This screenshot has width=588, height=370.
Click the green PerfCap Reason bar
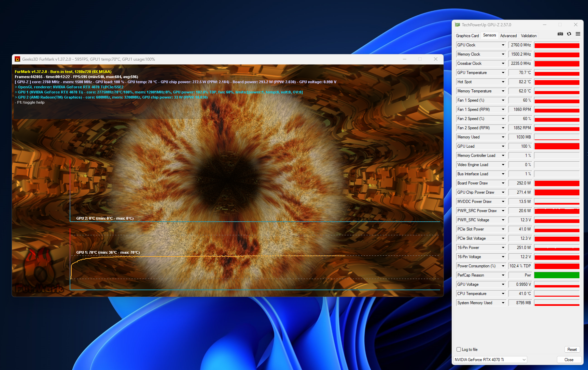(557, 275)
